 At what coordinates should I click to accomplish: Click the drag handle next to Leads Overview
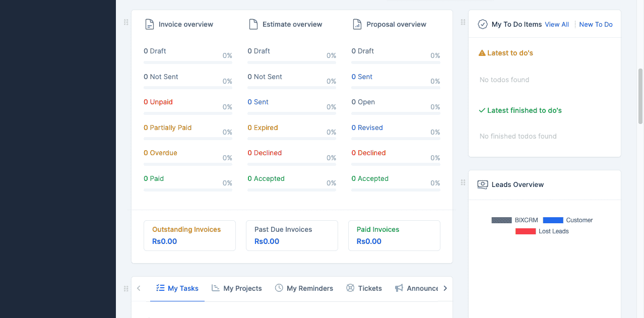[463, 182]
